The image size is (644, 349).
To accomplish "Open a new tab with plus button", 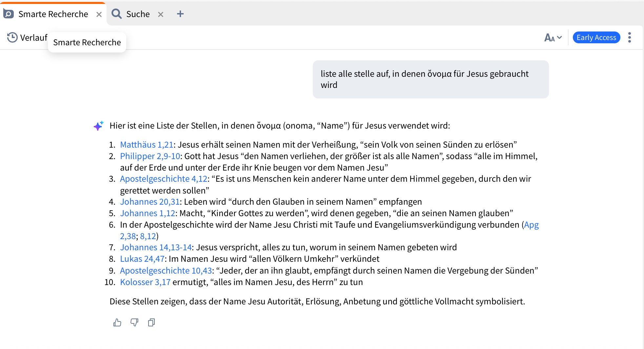I will tap(180, 14).
